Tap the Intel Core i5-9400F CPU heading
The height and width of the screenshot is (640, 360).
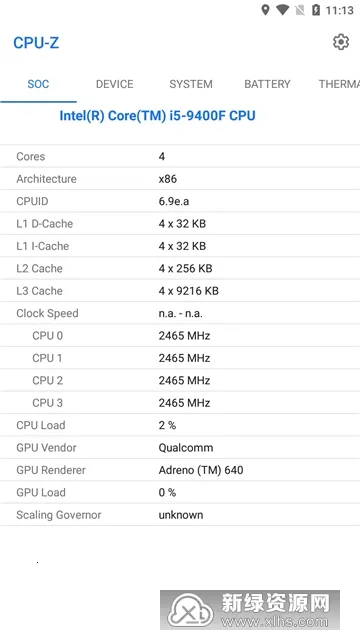157,116
